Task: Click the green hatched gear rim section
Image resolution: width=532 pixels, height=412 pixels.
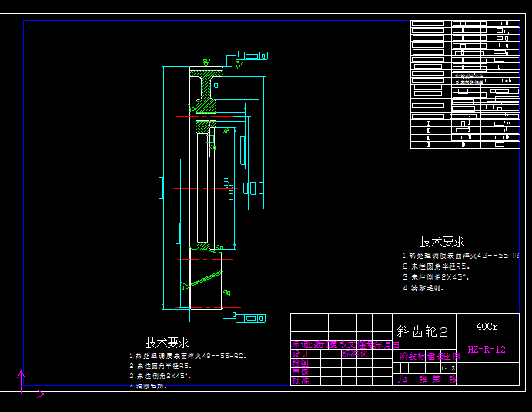Action: 206,73
